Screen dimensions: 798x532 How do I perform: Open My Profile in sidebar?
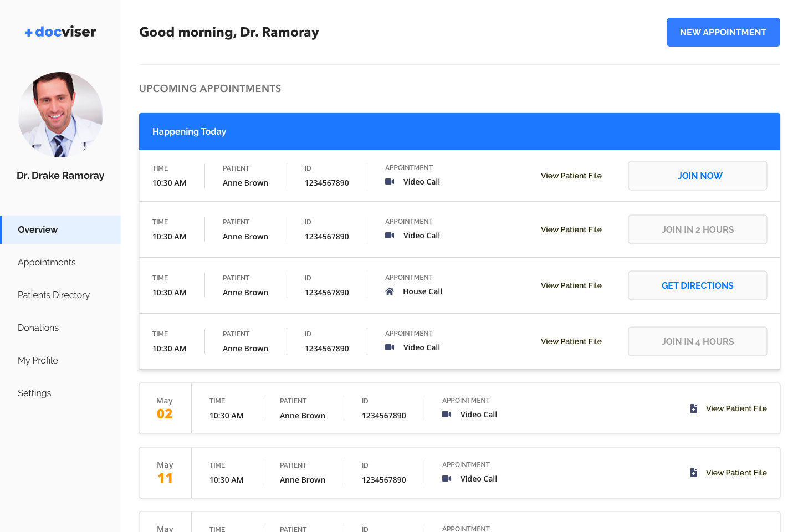38,360
